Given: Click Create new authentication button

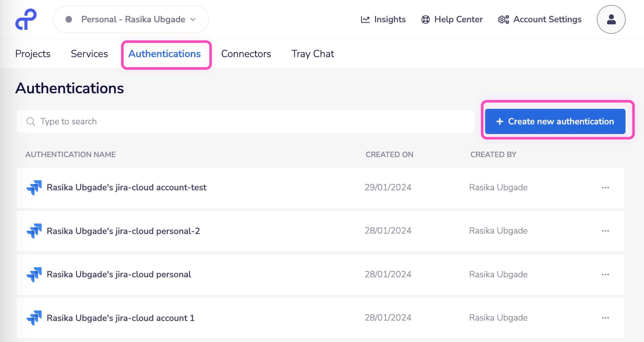Looking at the screenshot, I should 555,121.
